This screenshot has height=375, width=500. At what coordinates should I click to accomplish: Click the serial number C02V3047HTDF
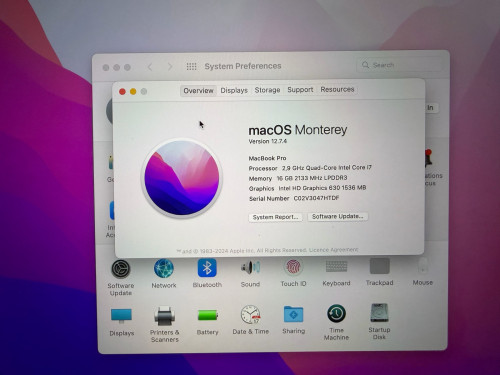click(x=316, y=198)
